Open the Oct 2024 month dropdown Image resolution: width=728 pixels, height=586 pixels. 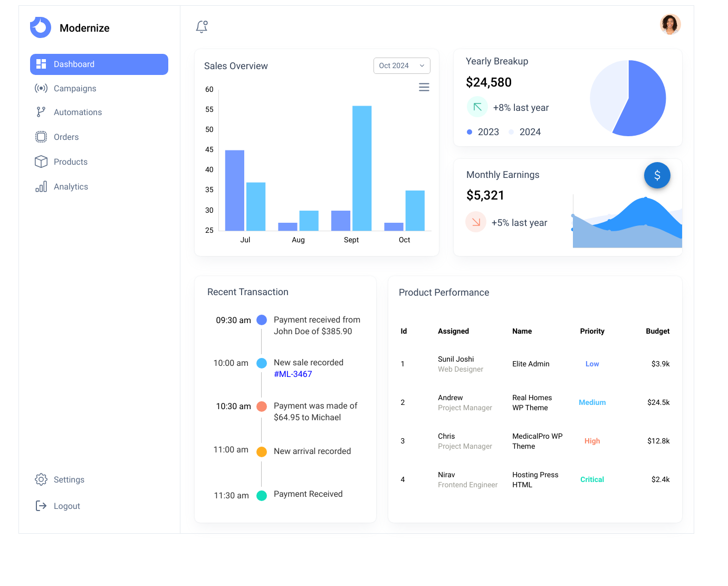tap(401, 65)
